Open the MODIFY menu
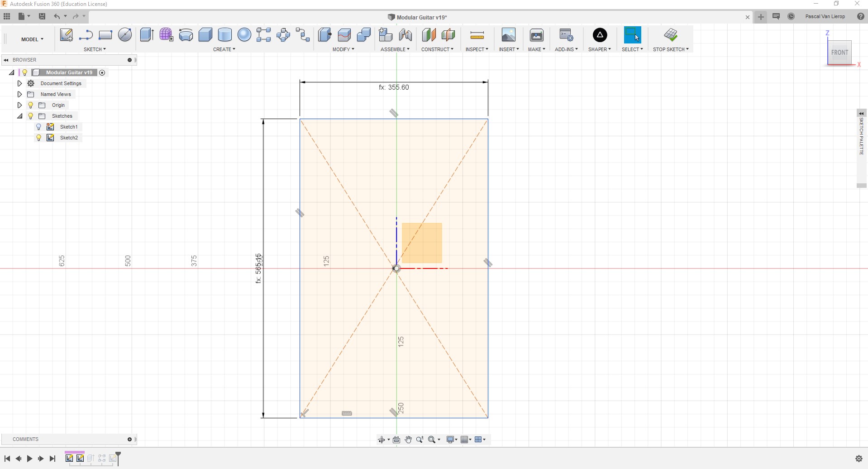The height and width of the screenshot is (469, 868). click(x=343, y=49)
